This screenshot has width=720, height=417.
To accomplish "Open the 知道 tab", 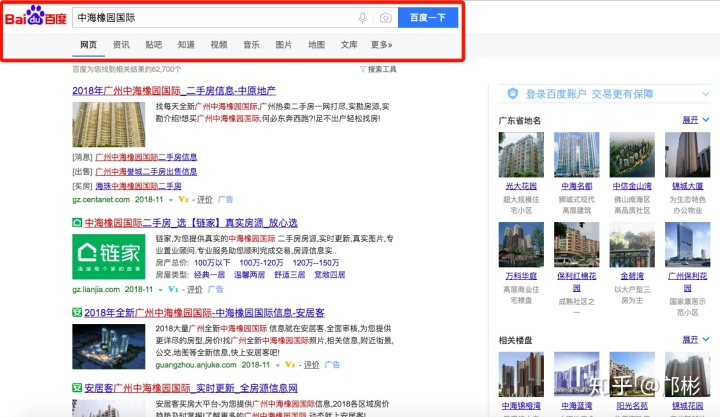I will pos(186,45).
